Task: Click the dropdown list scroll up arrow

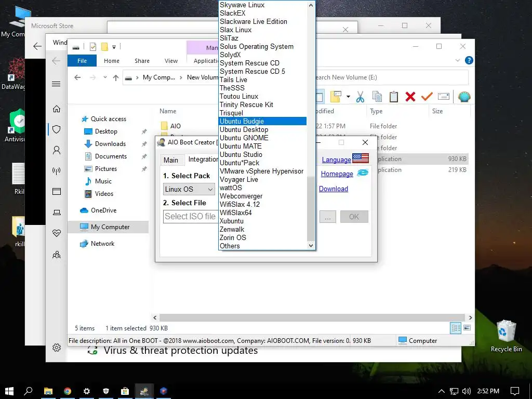Action: click(311, 5)
